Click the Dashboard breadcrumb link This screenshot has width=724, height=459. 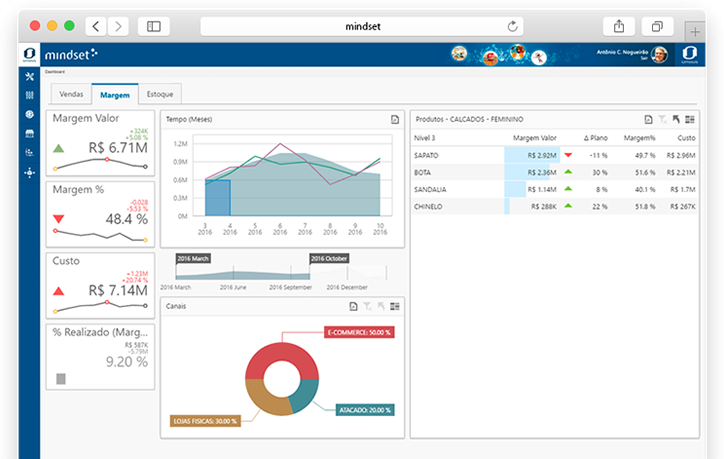55,72
